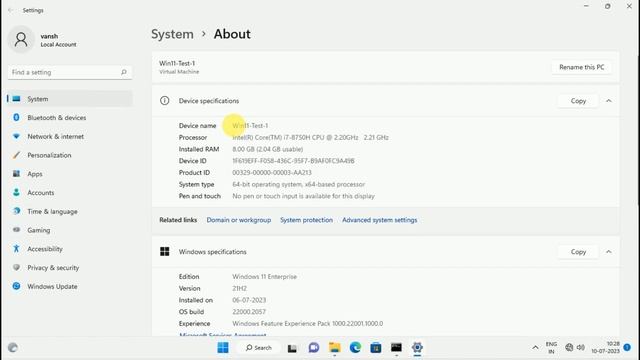
Task: Open the Chat app on the taskbar
Action: pyautogui.click(x=313, y=348)
